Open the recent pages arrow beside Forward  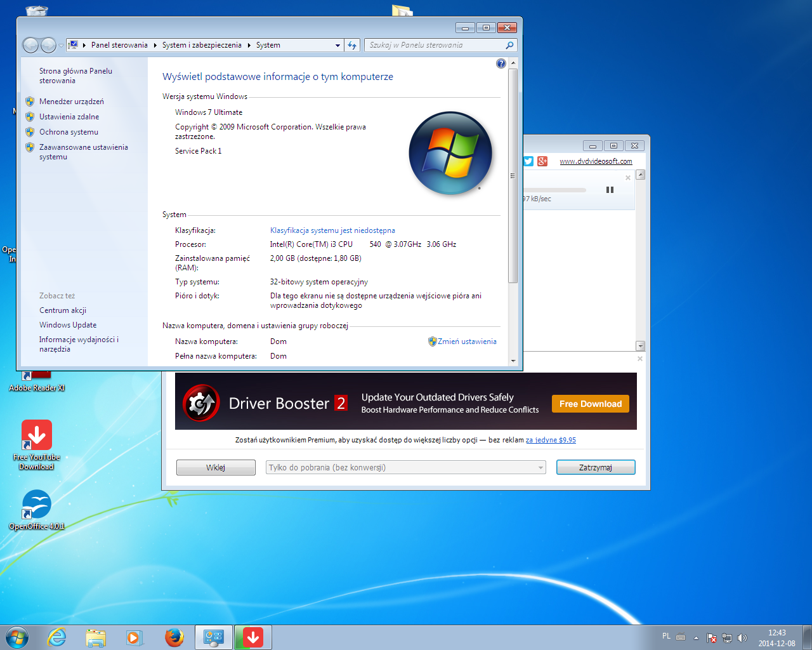(61, 46)
